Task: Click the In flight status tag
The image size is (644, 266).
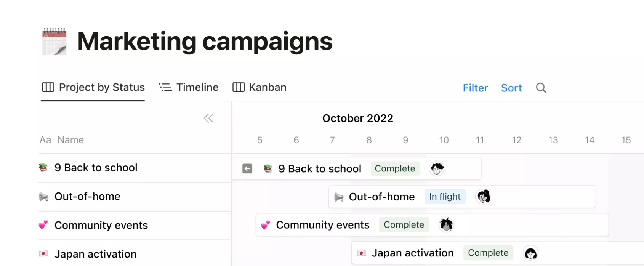Action: [x=445, y=197]
